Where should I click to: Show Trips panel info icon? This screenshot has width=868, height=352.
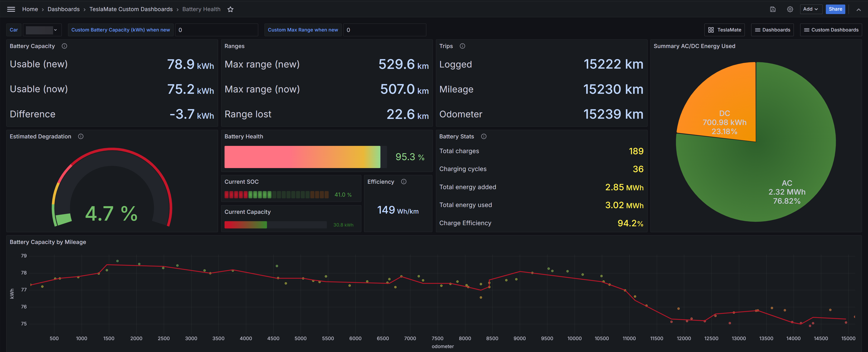click(462, 46)
